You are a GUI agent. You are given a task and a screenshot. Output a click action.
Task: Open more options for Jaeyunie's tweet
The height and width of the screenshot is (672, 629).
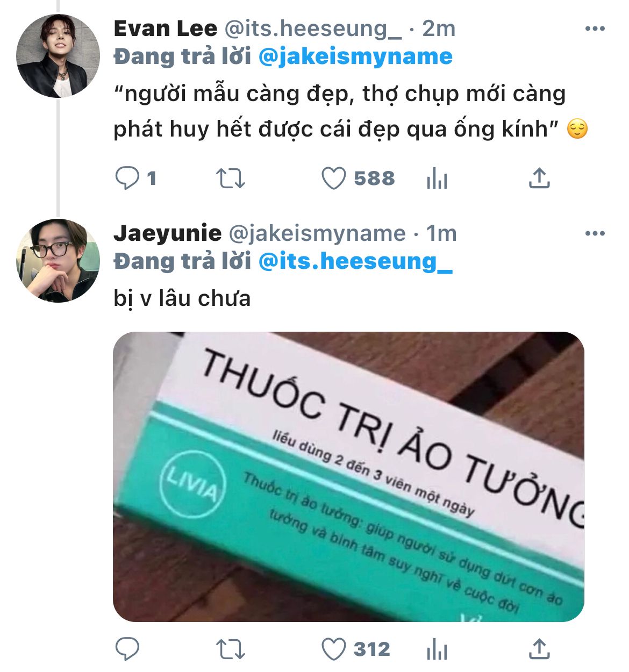pos(595,233)
